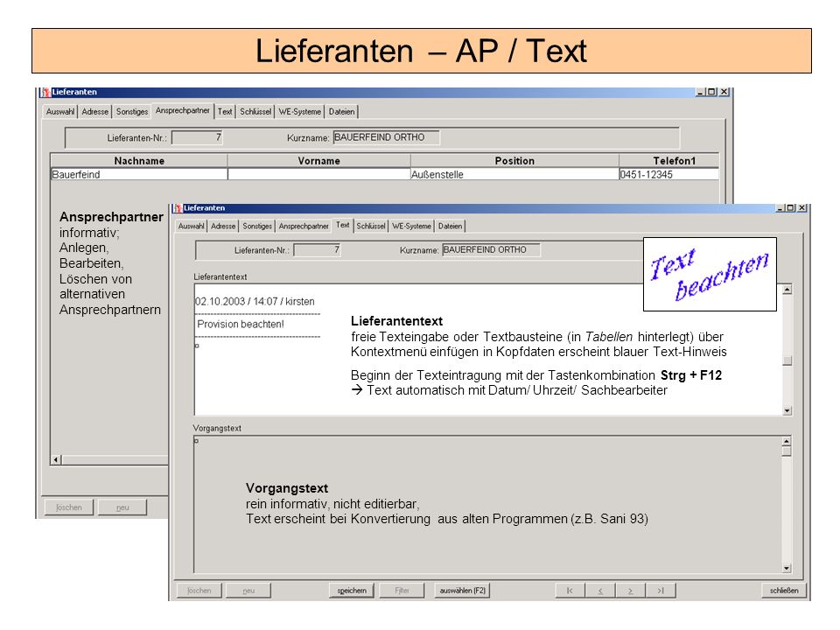
Task: Click the scroll-down arrow of the Lieferantentext box
Action: click(787, 410)
